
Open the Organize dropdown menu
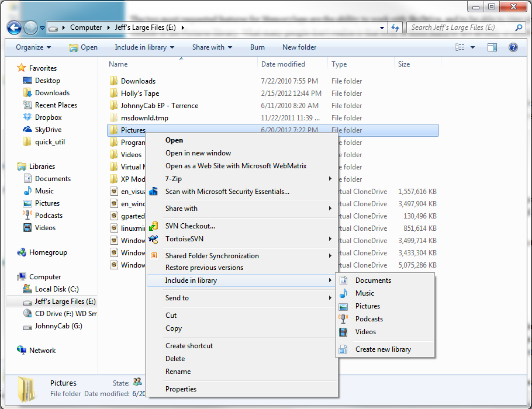(x=33, y=47)
